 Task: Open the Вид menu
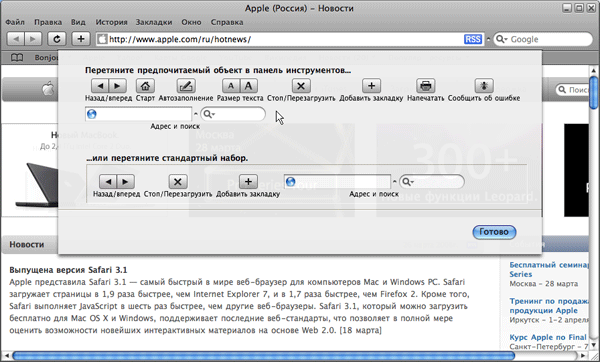point(78,22)
